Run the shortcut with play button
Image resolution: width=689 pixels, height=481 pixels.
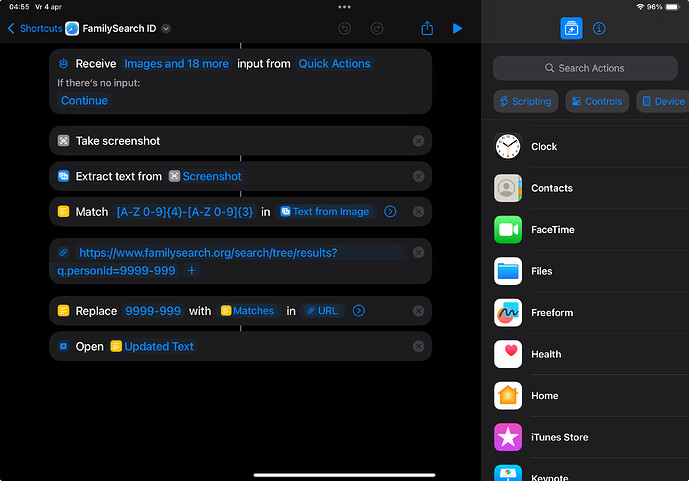[457, 29]
